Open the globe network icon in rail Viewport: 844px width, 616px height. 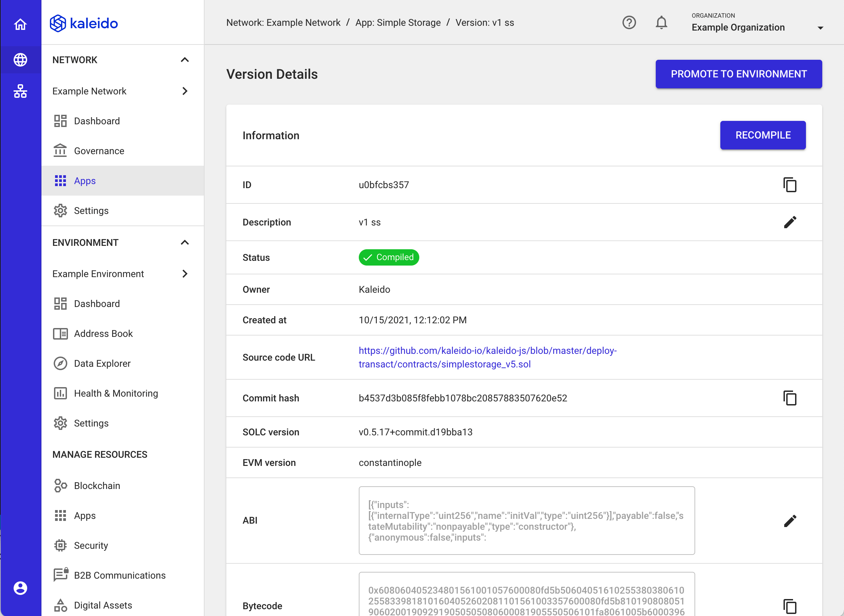tap(20, 60)
